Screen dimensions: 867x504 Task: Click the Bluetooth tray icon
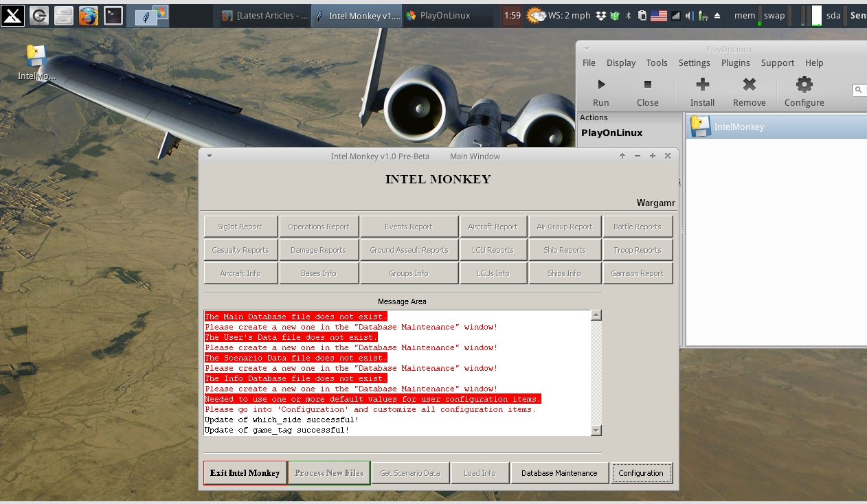click(629, 15)
